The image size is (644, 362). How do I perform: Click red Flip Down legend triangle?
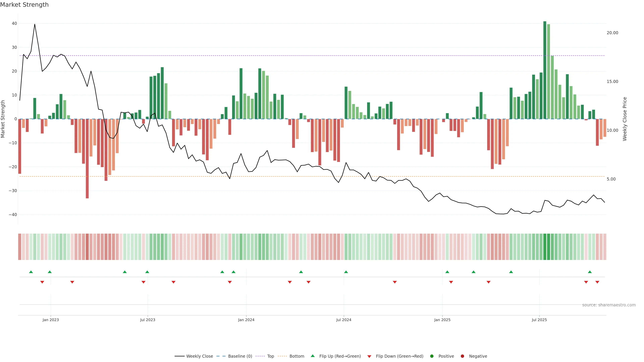pos(369,356)
